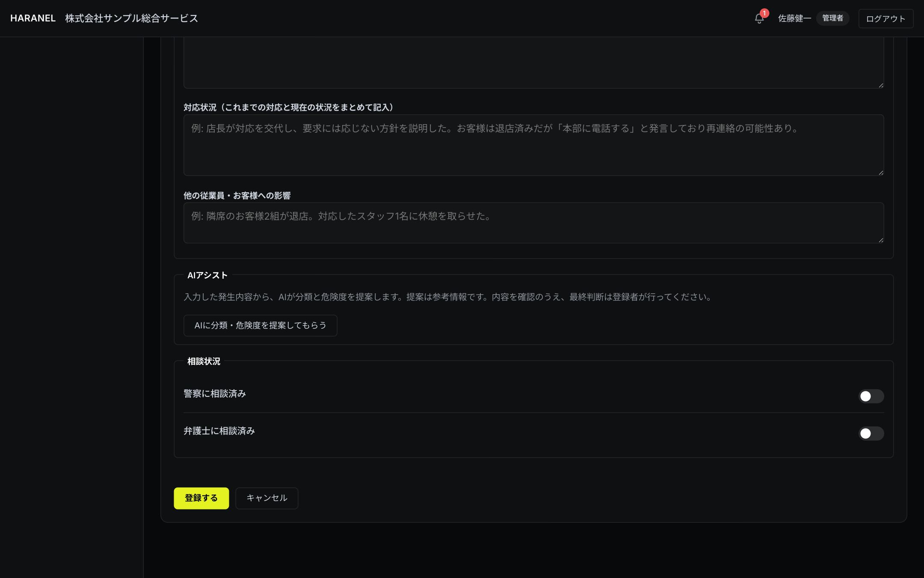
Task: Click the 管理者 role badge
Action: click(832, 18)
